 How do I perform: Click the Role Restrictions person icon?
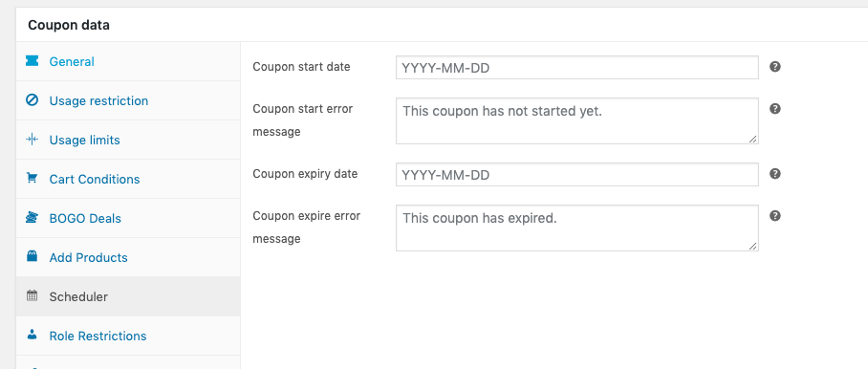pos(33,336)
